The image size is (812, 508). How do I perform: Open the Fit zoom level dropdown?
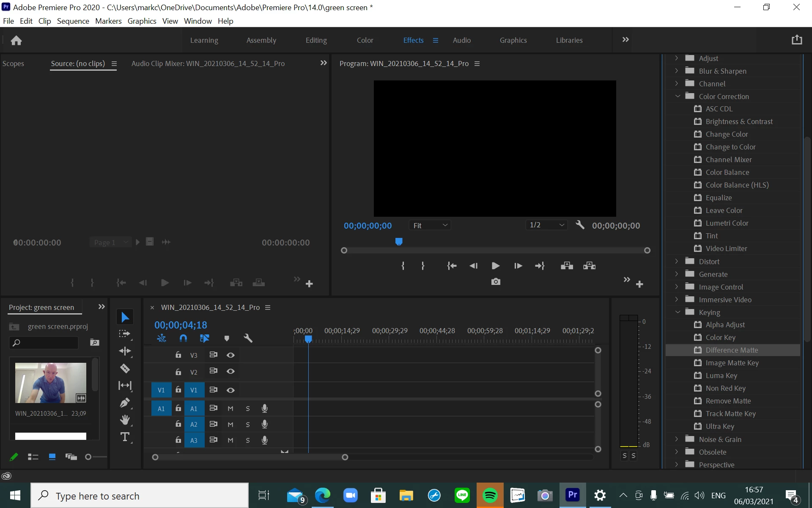pyautogui.click(x=430, y=225)
